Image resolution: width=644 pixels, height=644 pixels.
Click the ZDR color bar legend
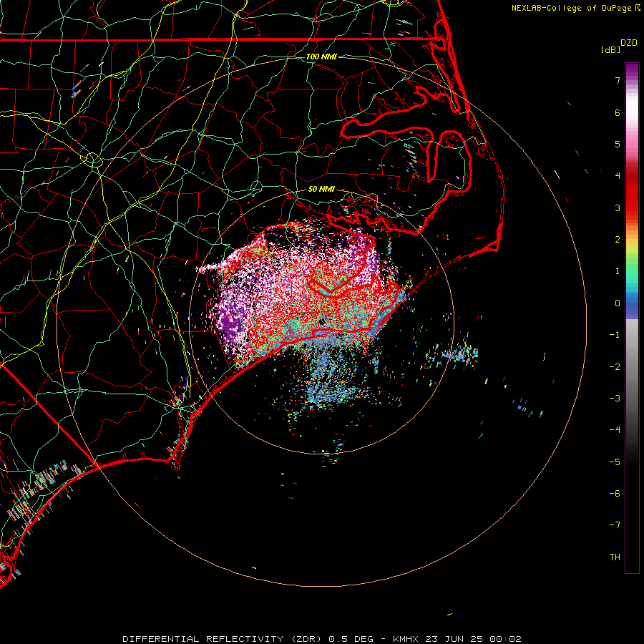(632, 318)
